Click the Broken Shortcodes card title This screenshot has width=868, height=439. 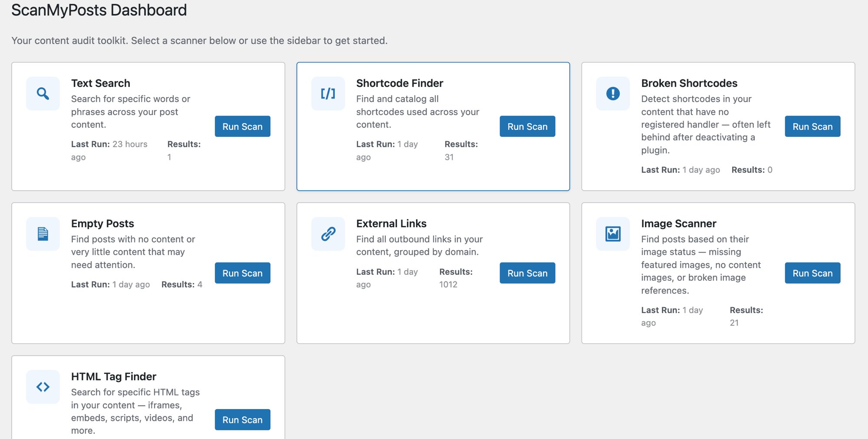click(689, 83)
